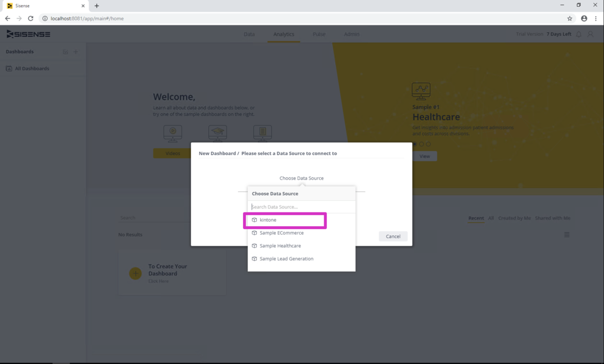Show dashboards Shared with Me

[x=553, y=218]
